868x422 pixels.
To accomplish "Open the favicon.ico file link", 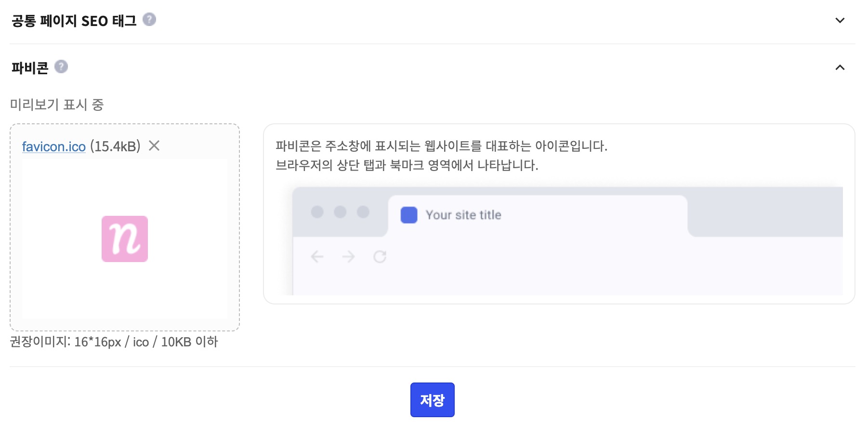I will (x=54, y=146).
